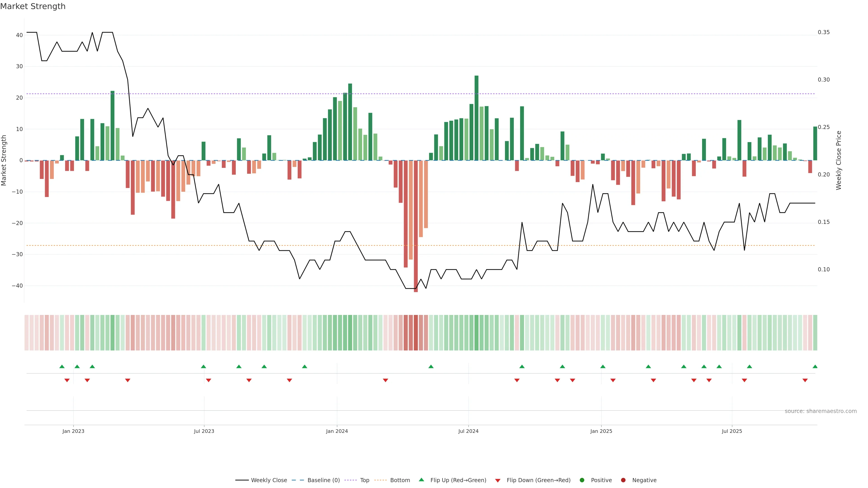Click the darkest red heatmap strip cell
This screenshot has height=488, width=868.
click(x=416, y=333)
